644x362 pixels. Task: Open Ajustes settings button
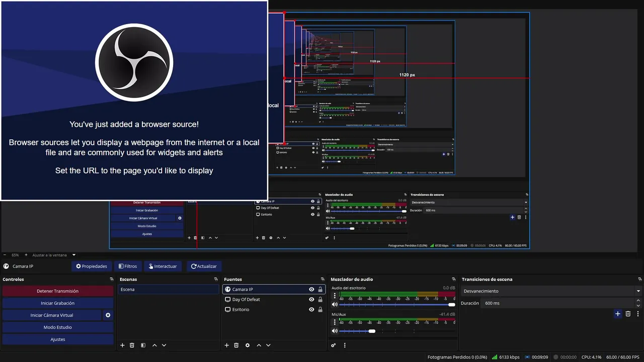click(x=57, y=339)
